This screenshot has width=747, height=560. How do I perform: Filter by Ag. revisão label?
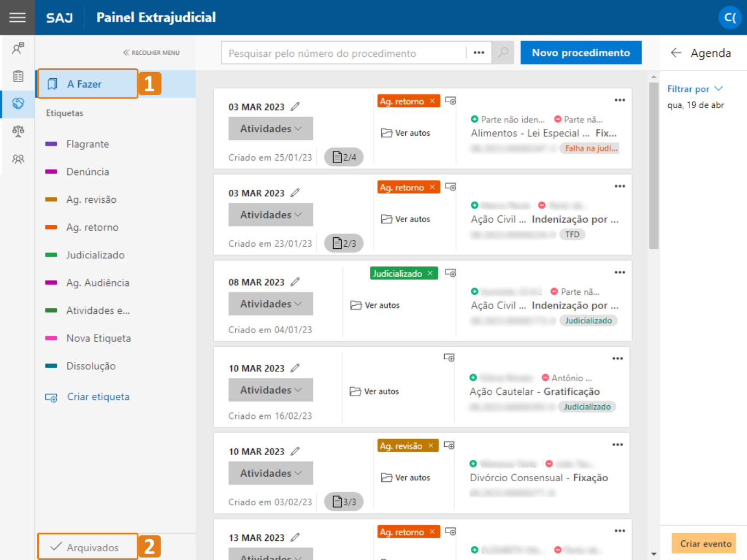click(91, 200)
